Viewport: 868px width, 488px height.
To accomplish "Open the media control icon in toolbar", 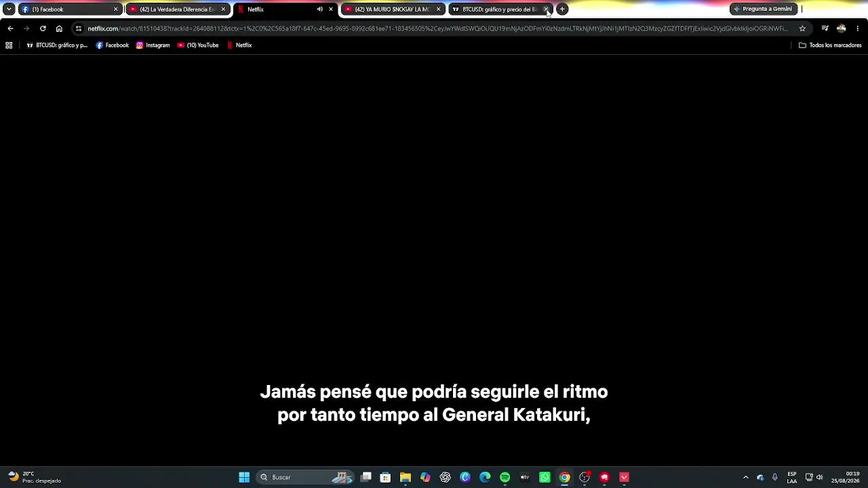I will pyautogui.click(x=825, y=28).
